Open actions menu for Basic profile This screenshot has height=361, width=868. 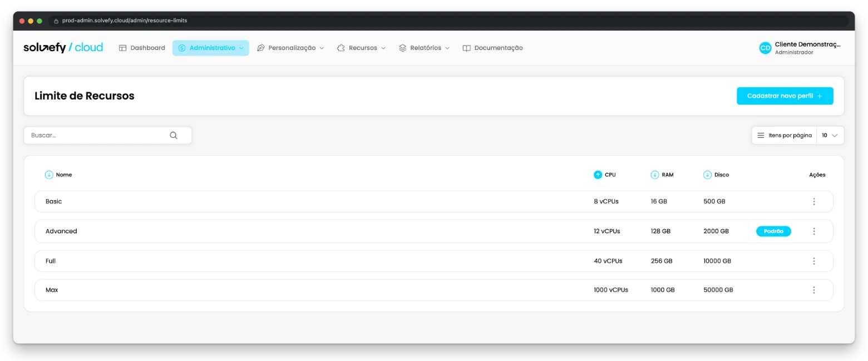814,201
